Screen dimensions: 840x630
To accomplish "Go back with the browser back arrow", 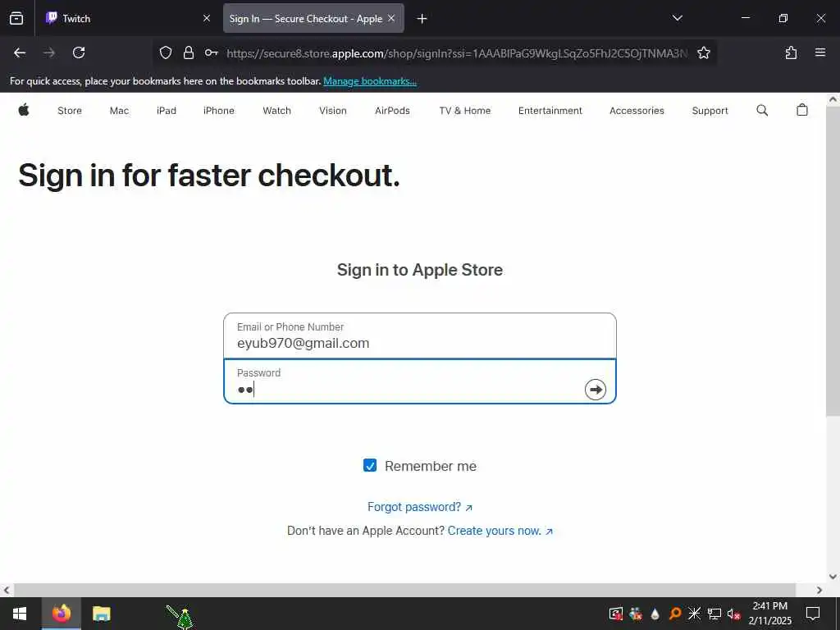I will (20, 52).
